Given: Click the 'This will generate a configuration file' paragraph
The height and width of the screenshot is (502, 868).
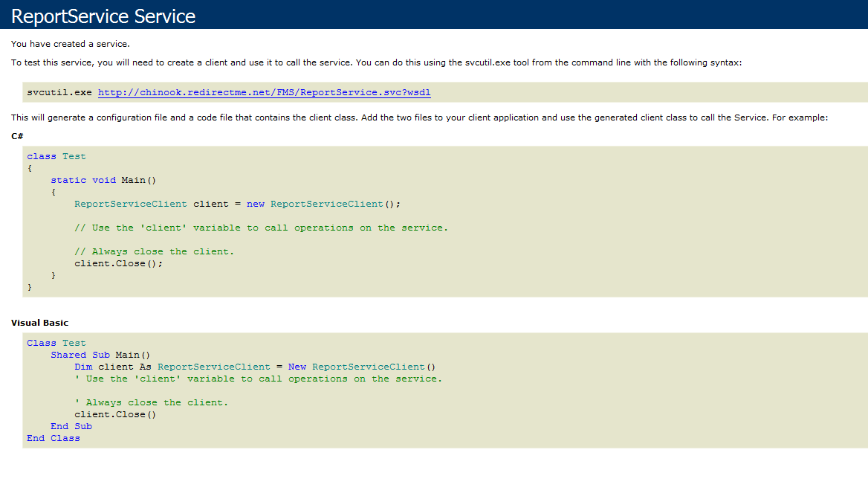Looking at the screenshot, I should click(420, 118).
